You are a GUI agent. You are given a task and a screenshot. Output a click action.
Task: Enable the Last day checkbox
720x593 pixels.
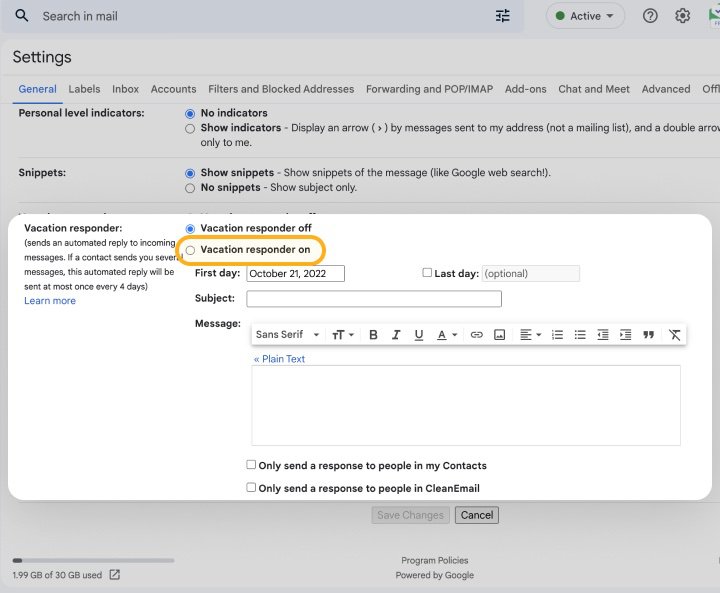coord(427,272)
